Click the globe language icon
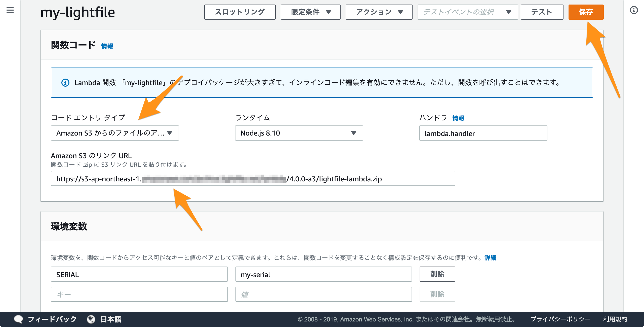 91,319
